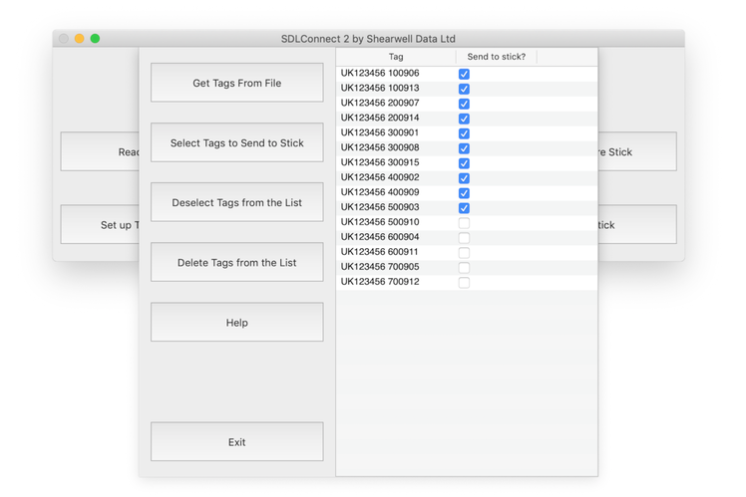The image size is (746, 497).
Task: Check the box for tag UK123456 600904
Action: click(x=464, y=238)
